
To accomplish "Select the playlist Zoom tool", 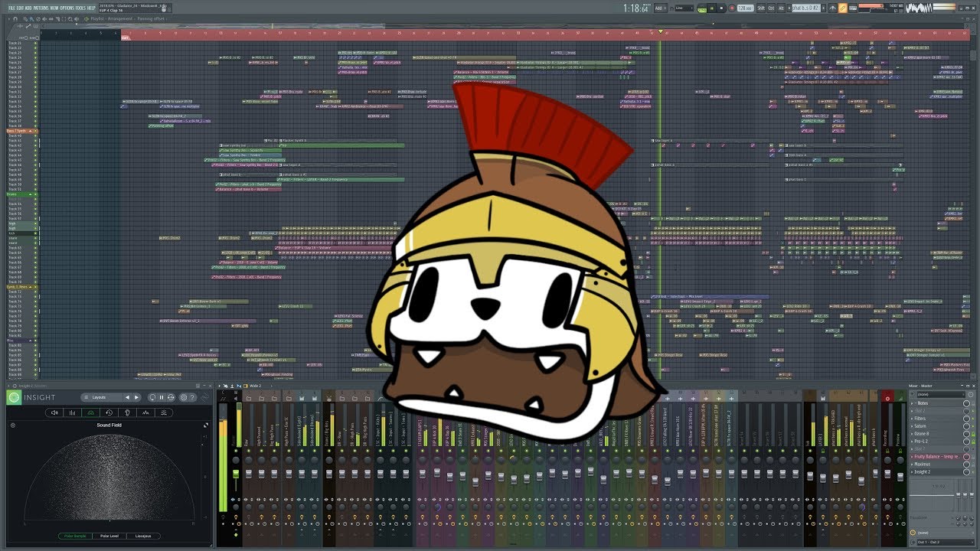I will click(70, 19).
